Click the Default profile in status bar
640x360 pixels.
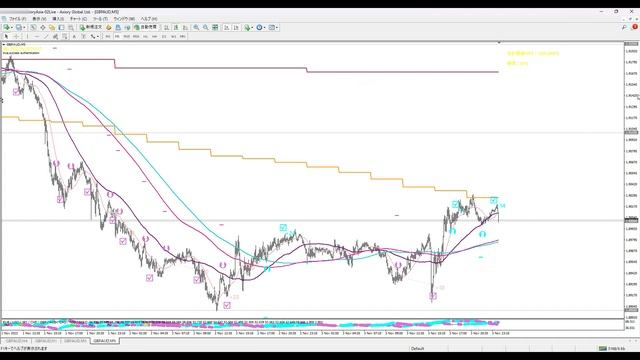(417, 349)
